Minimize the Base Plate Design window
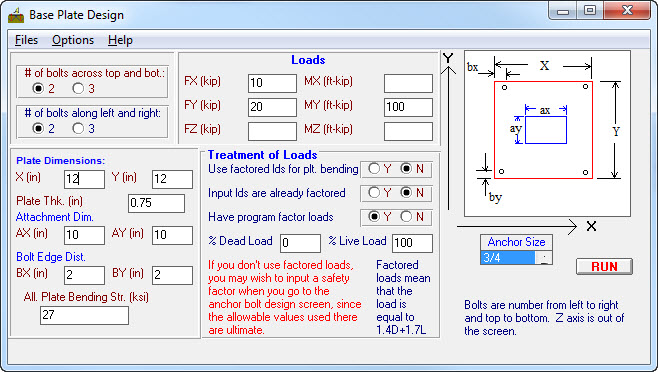 563,11
